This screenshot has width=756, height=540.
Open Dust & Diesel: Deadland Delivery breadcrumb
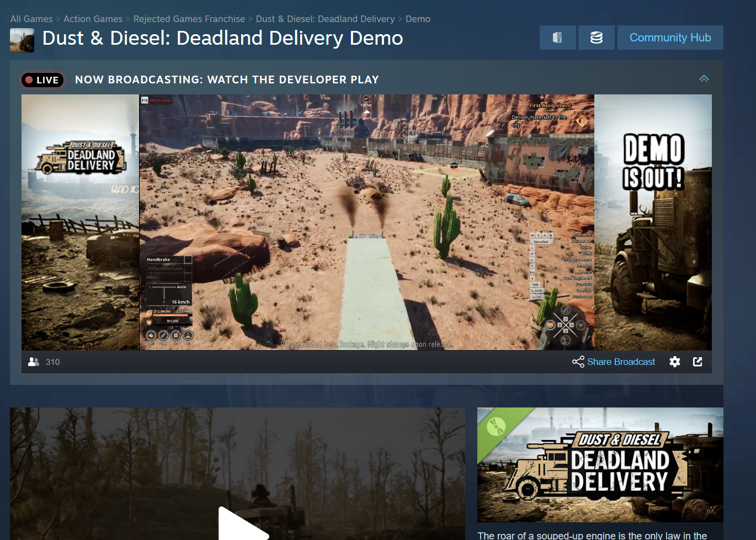326,19
